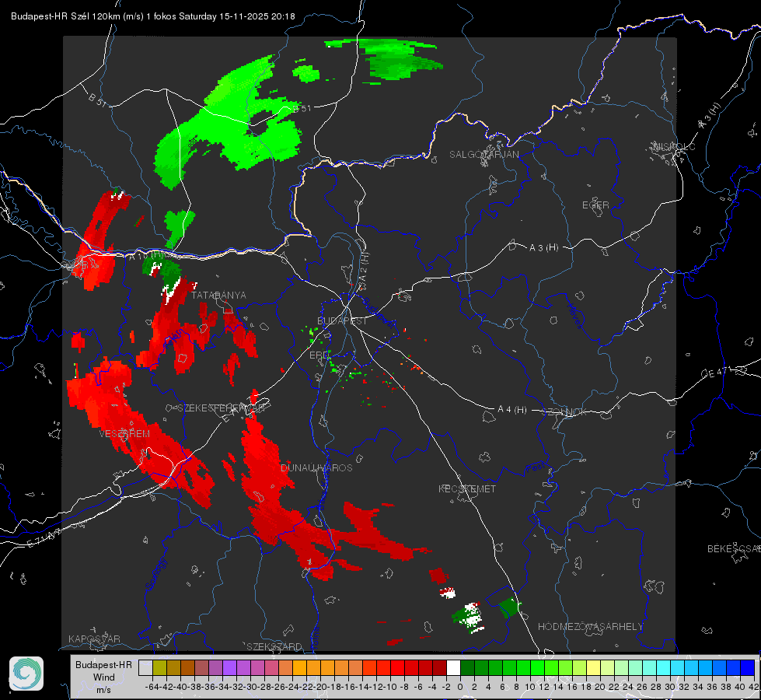Image resolution: width=761 pixels, height=700 pixels.
Task: Click the A 2 (H) road label
Action: pyautogui.click(x=362, y=271)
